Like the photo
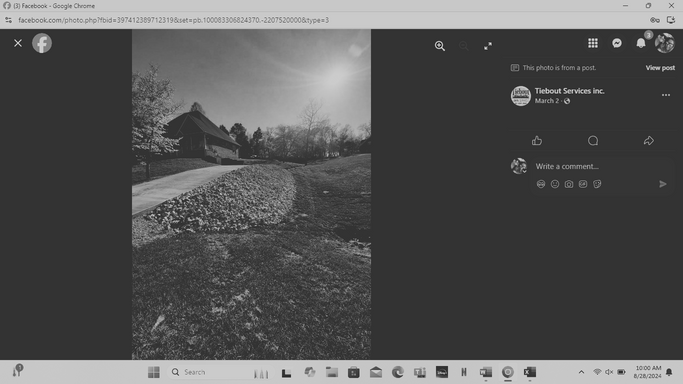683x384 pixels. [x=537, y=141]
